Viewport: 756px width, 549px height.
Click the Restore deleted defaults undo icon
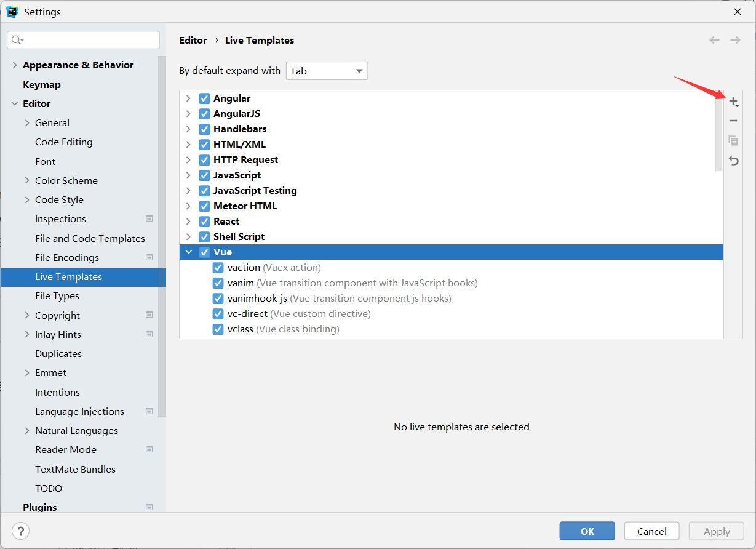(x=733, y=161)
